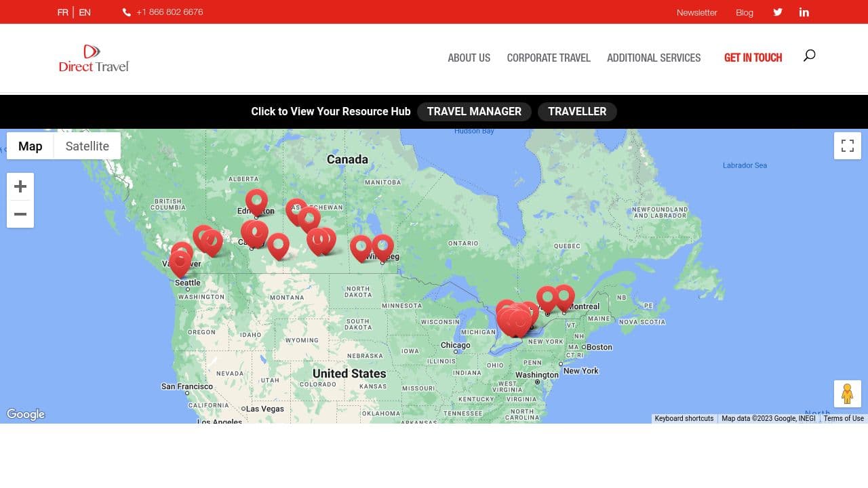Select the Map view toggle
The width and height of the screenshot is (868, 488).
(30, 146)
